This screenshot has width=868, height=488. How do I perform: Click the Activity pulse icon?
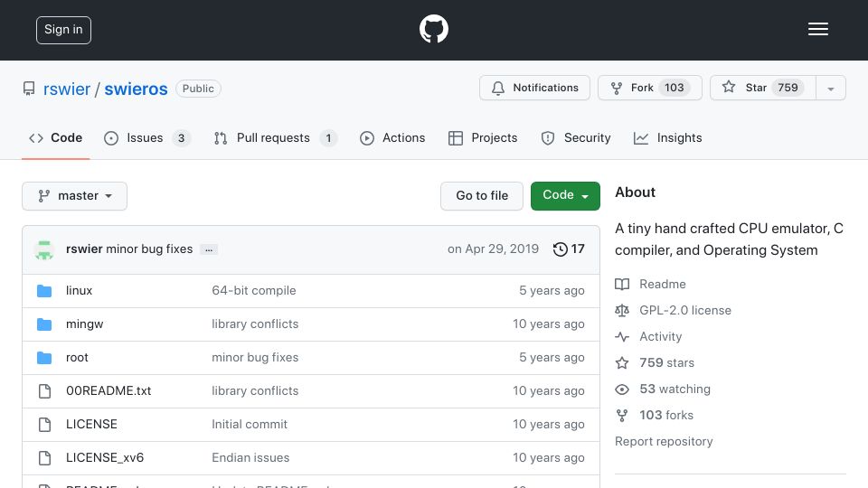(x=622, y=336)
